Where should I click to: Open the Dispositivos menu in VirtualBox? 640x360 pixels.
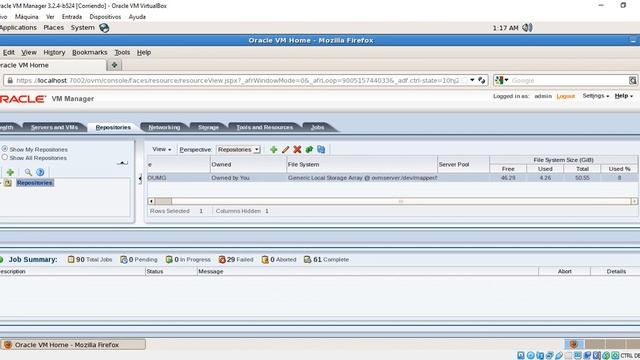pyautogui.click(x=105, y=17)
